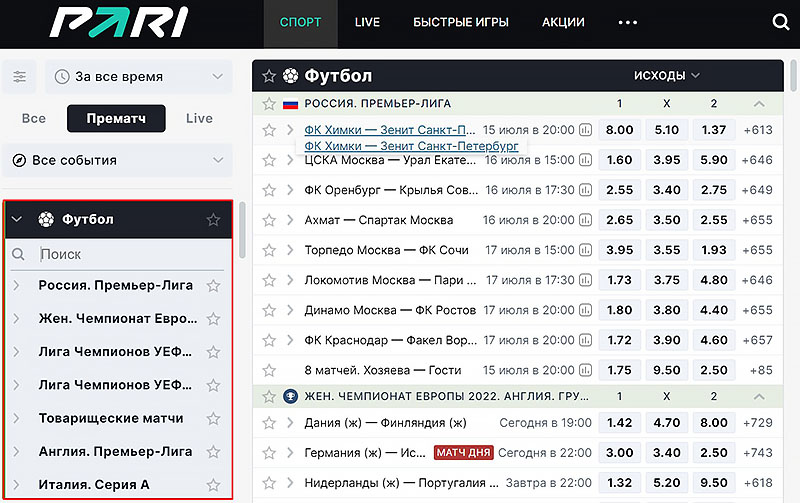
Task: Open the За все время dropdown
Action: (140, 76)
